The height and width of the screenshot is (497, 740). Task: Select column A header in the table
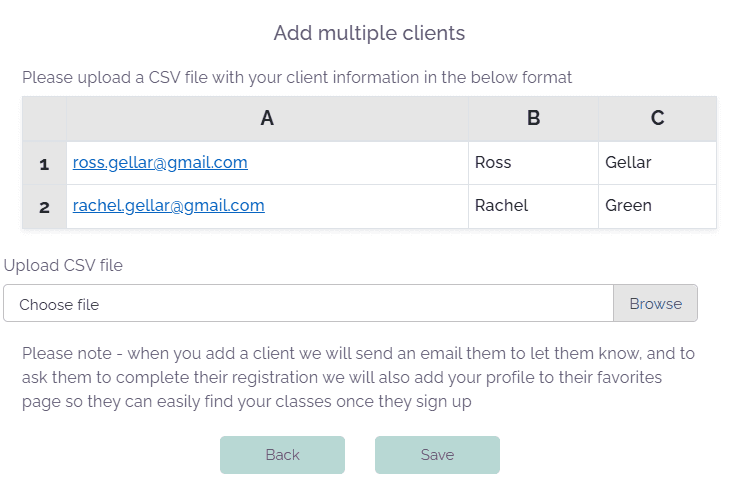coord(267,118)
